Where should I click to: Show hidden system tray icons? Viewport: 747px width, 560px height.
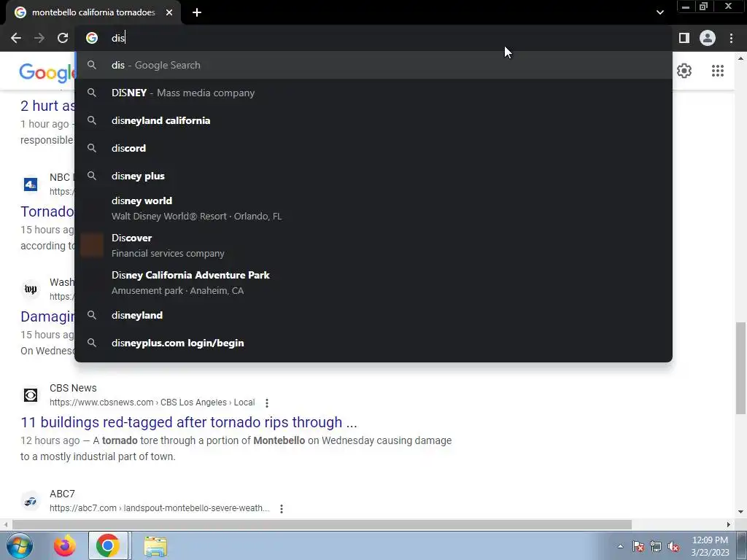point(620,546)
